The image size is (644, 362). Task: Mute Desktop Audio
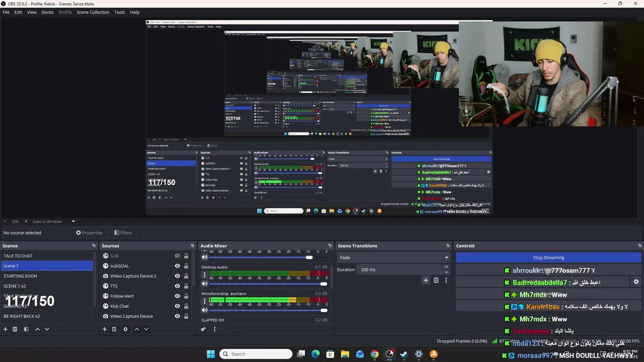click(204, 284)
